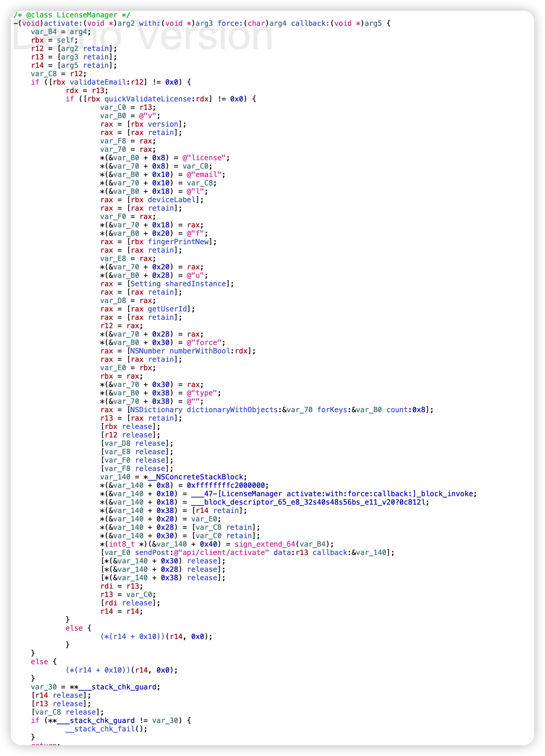Click the line "[r12 release];"
Screen dimensions: 545x756
coord(130,435)
